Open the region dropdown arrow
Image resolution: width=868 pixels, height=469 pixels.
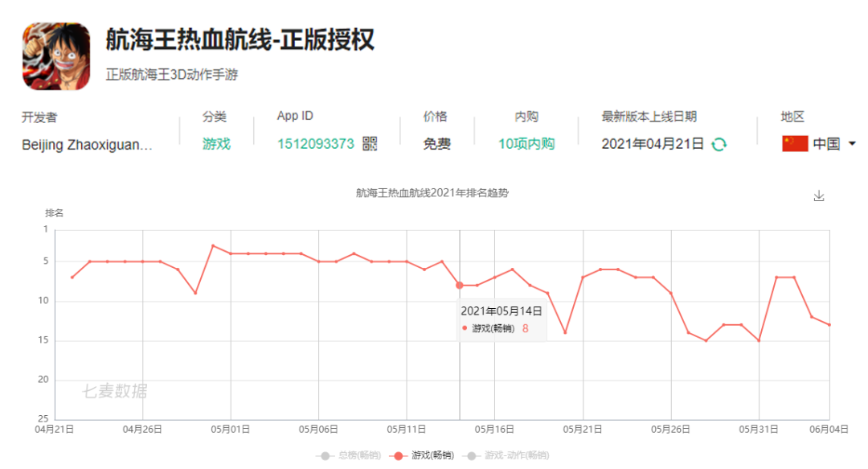(852, 143)
